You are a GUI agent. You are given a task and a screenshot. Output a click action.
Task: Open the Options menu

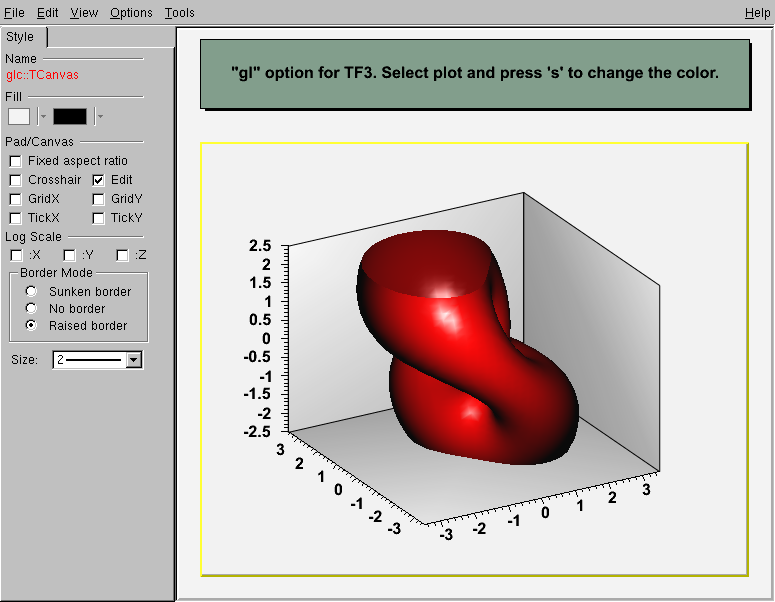pyautogui.click(x=131, y=13)
